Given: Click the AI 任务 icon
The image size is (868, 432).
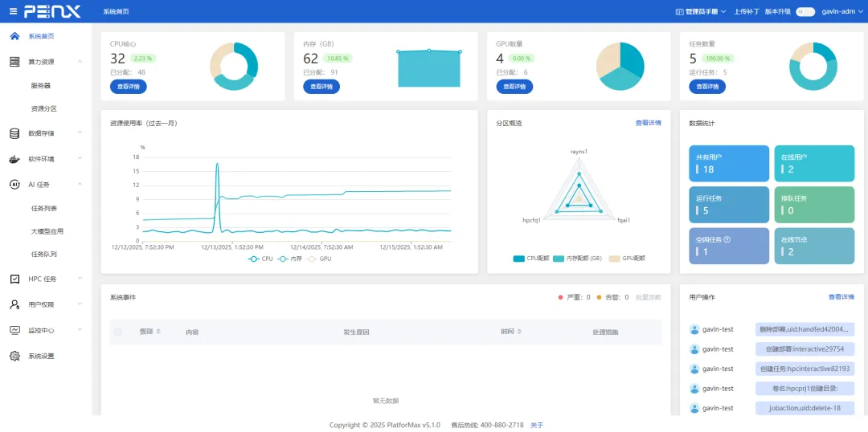Looking at the screenshot, I should [x=15, y=184].
